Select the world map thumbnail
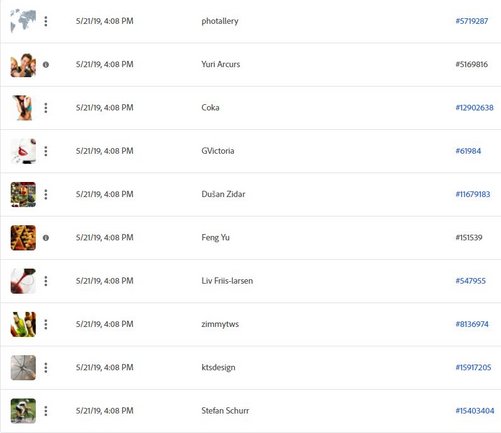This screenshot has height=433, width=501. pos(23,21)
